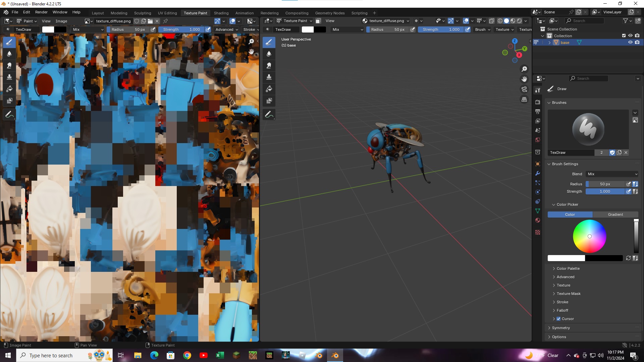Click the viewport pan hand icon

(524, 79)
